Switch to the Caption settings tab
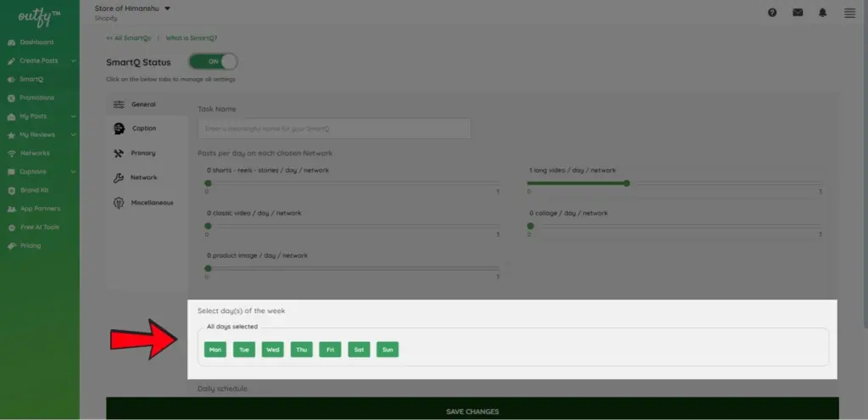Viewport: 868px width, 420px height. click(143, 128)
